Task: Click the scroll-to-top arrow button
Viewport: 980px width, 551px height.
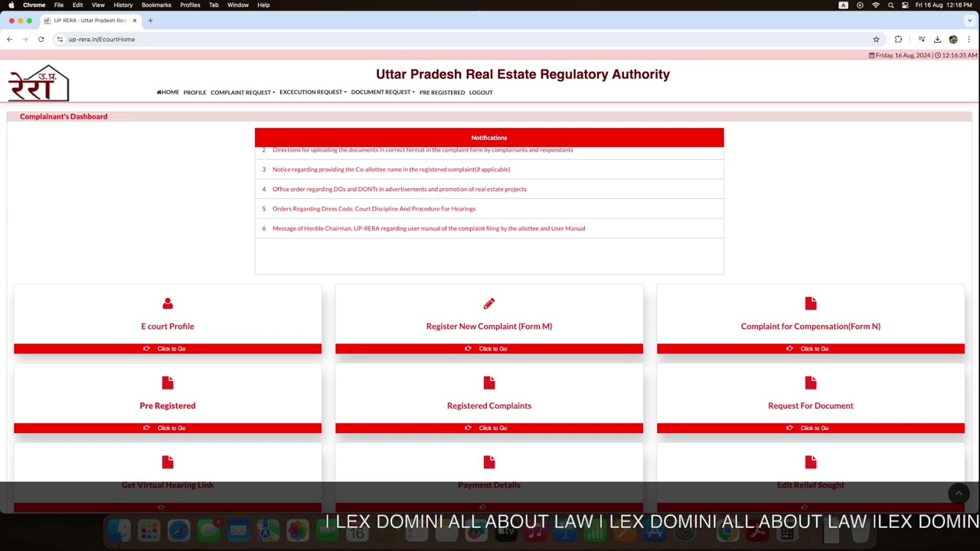Action: coord(959,494)
